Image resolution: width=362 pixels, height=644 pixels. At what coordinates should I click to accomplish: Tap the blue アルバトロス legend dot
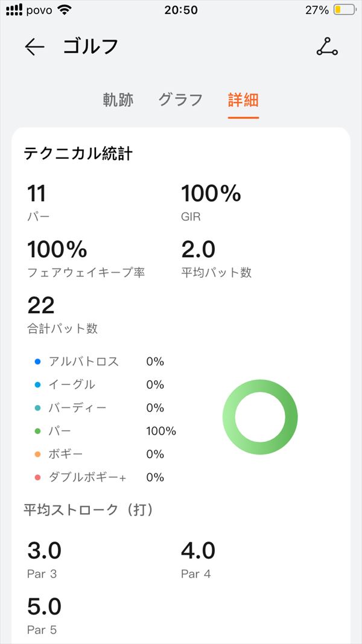click(38, 362)
